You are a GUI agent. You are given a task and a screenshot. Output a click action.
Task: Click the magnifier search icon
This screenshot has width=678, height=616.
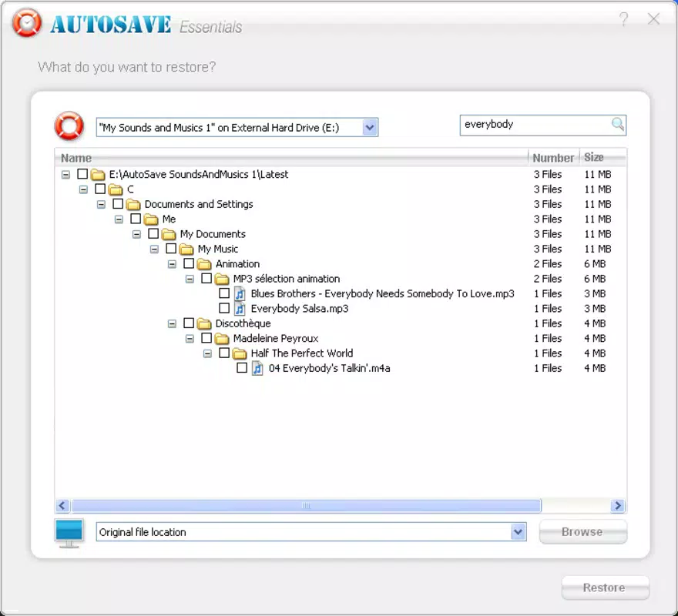(x=617, y=125)
